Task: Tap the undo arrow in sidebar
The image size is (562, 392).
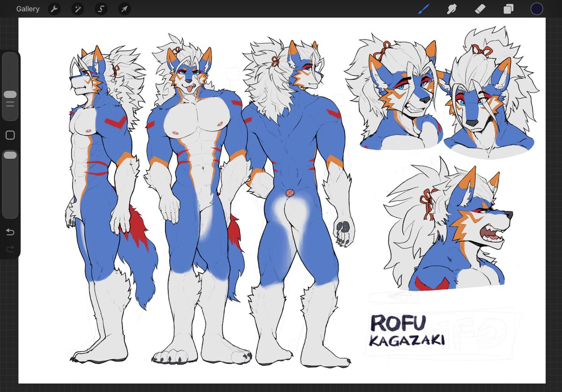Action: 10,232
